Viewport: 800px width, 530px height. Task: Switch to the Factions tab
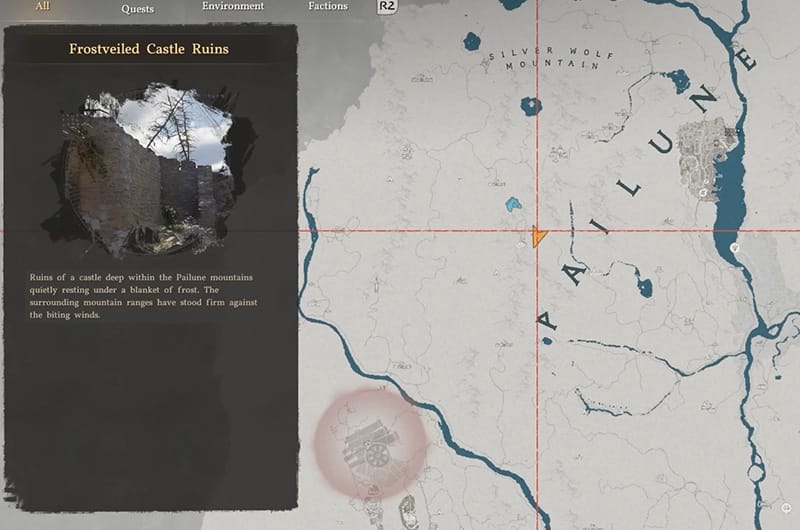pos(328,6)
